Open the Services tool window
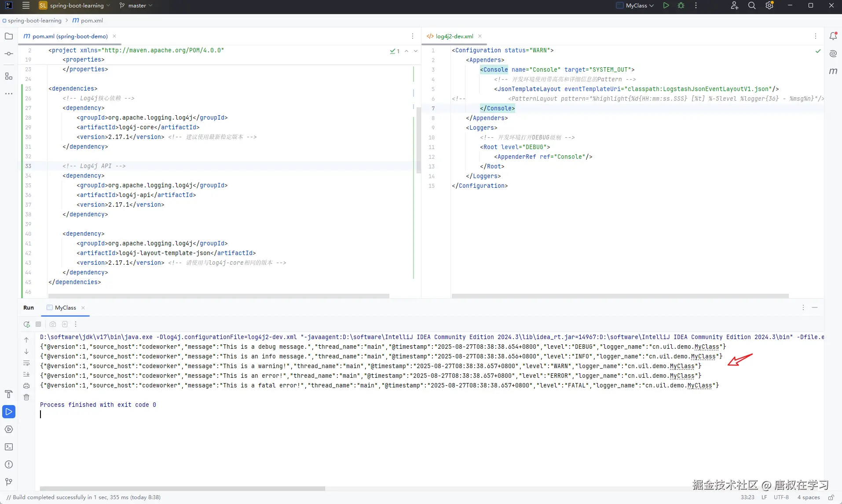 pyautogui.click(x=9, y=429)
